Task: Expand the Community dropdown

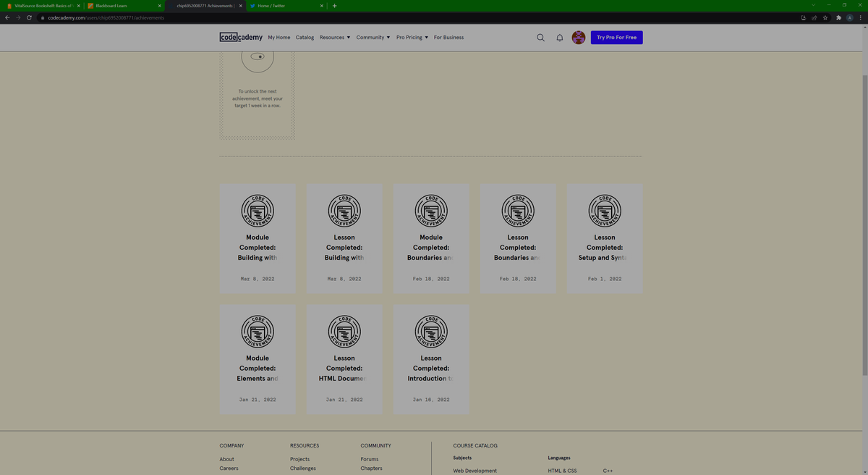Action: [x=373, y=38]
